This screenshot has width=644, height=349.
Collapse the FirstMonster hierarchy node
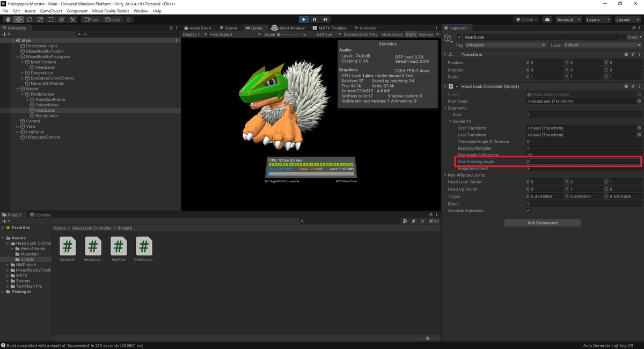tap(23, 94)
